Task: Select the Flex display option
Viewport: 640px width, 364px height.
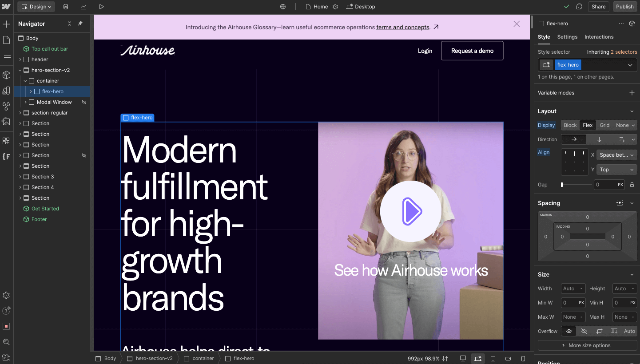Action: 588,125
